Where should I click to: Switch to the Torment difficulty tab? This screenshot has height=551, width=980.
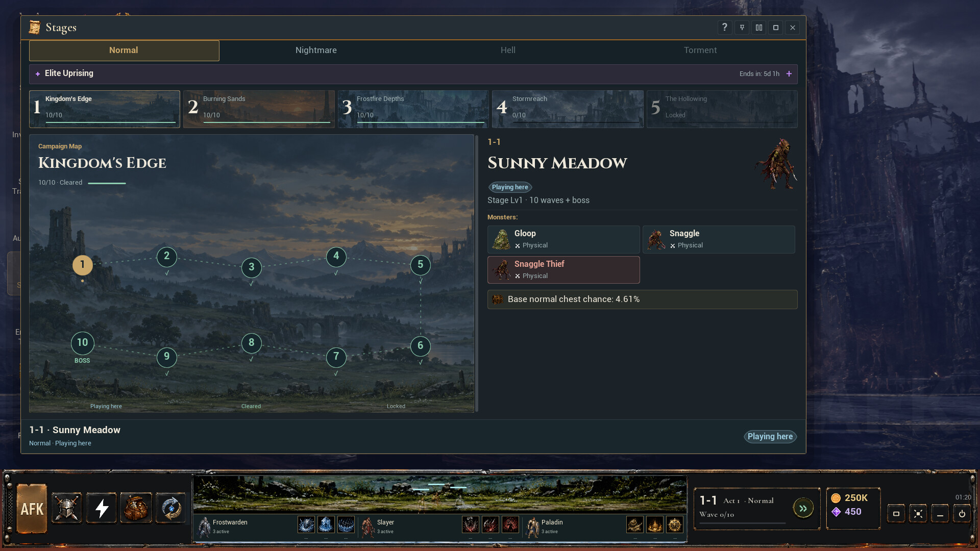[700, 51]
